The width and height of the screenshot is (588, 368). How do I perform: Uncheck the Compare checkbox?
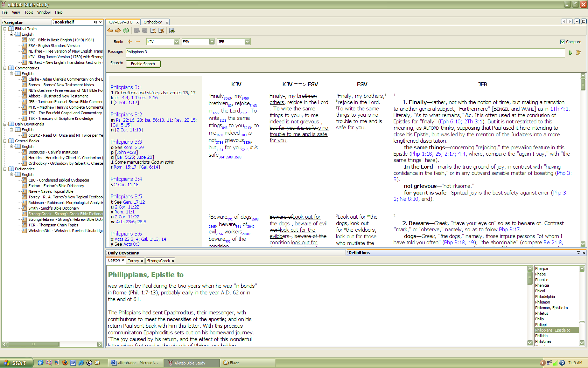point(562,42)
